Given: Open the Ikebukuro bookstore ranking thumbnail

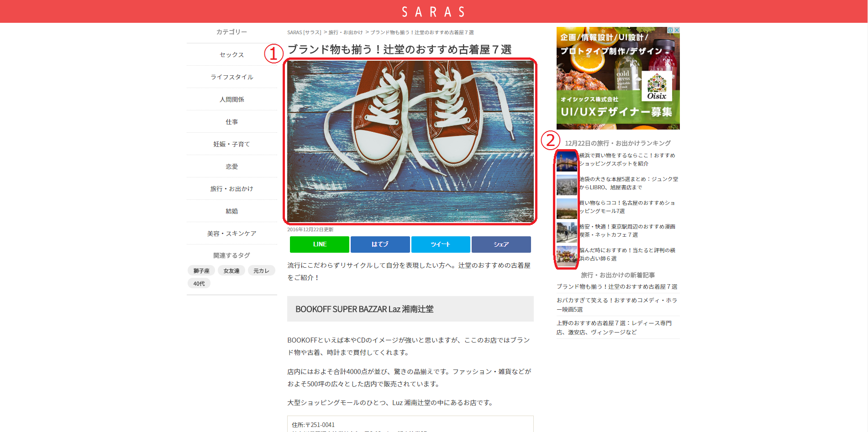Looking at the screenshot, I should [567, 185].
